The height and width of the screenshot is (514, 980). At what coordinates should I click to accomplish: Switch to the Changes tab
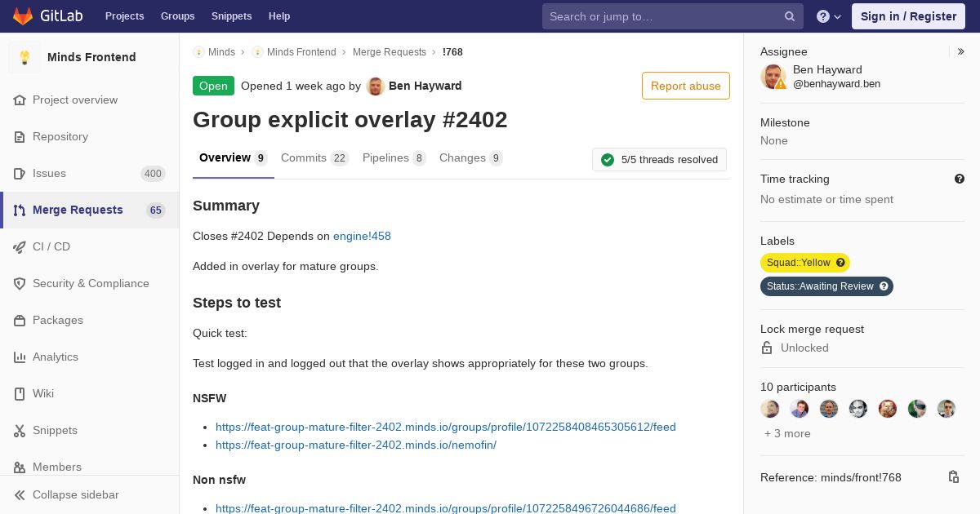(471, 158)
